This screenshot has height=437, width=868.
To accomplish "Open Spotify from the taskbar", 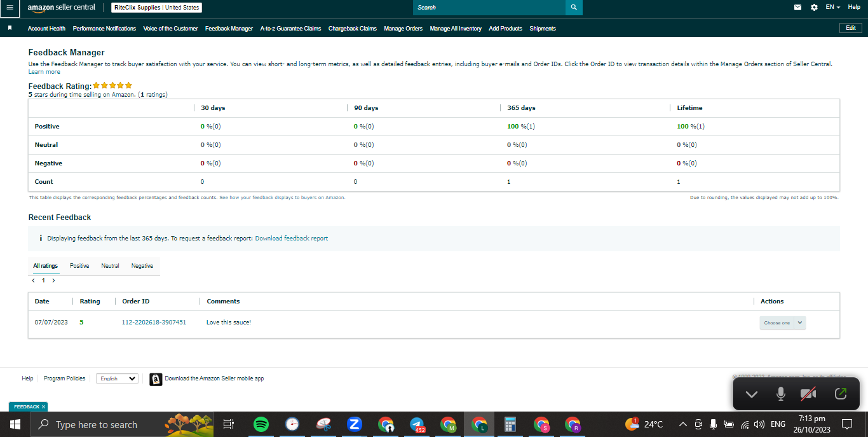I will 261,424.
